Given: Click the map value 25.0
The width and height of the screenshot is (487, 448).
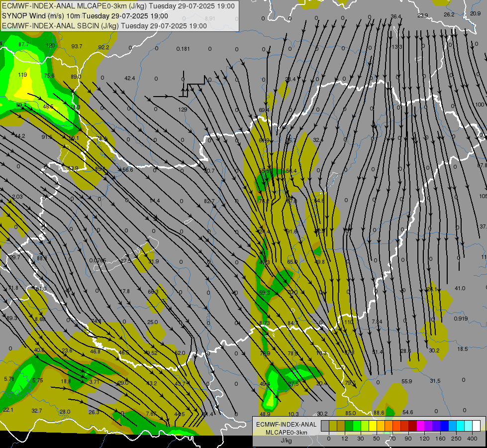Looking at the screenshot, I should 153,322.
